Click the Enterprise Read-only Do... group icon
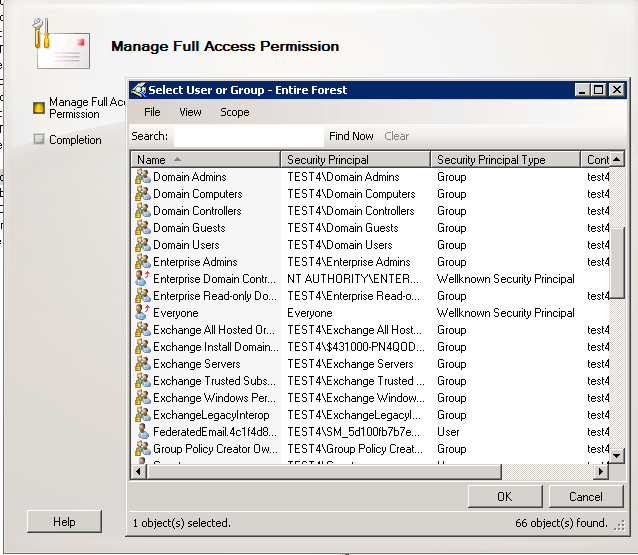Screen dimensions: 638x555 click(x=143, y=296)
